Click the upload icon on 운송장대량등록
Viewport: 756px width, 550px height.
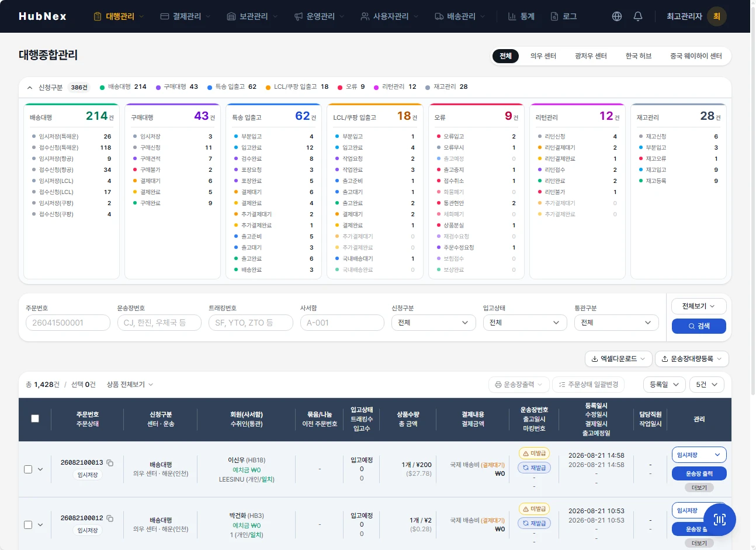[x=665, y=359]
